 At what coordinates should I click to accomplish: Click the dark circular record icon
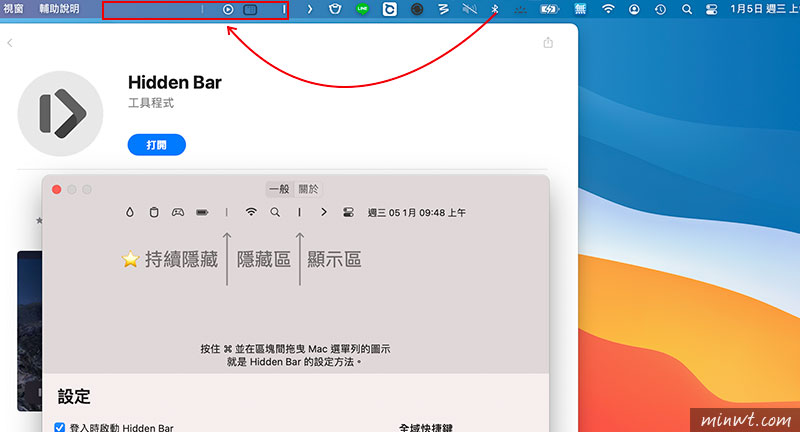pos(417,9)
